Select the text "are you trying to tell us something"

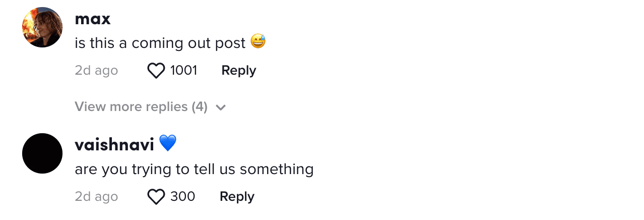194,170
